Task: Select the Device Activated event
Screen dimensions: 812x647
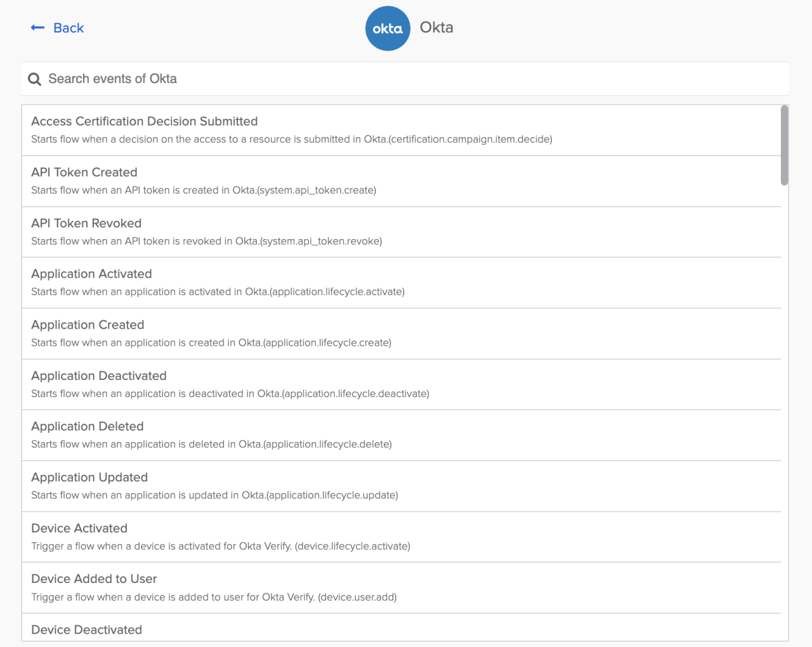Action: pos(402,537)
